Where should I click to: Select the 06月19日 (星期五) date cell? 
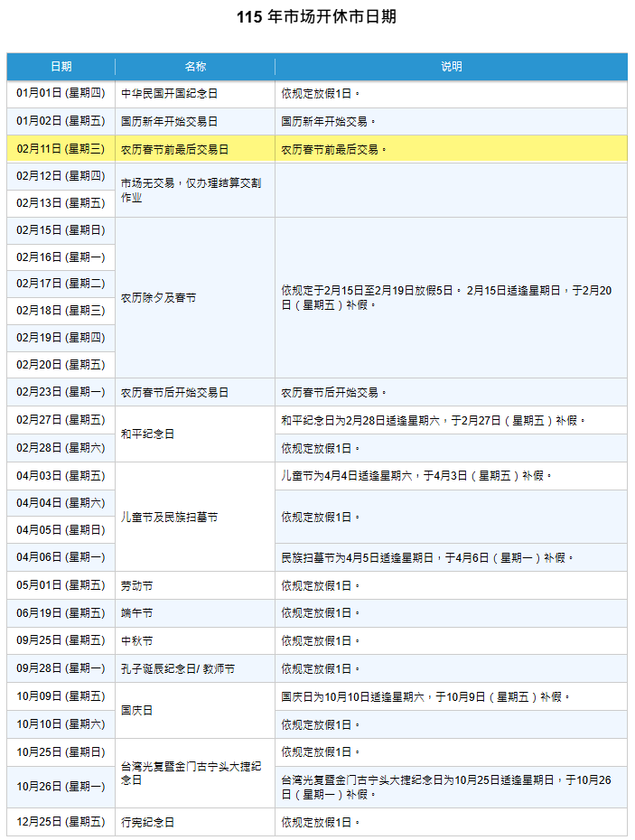tap(61, 613)
